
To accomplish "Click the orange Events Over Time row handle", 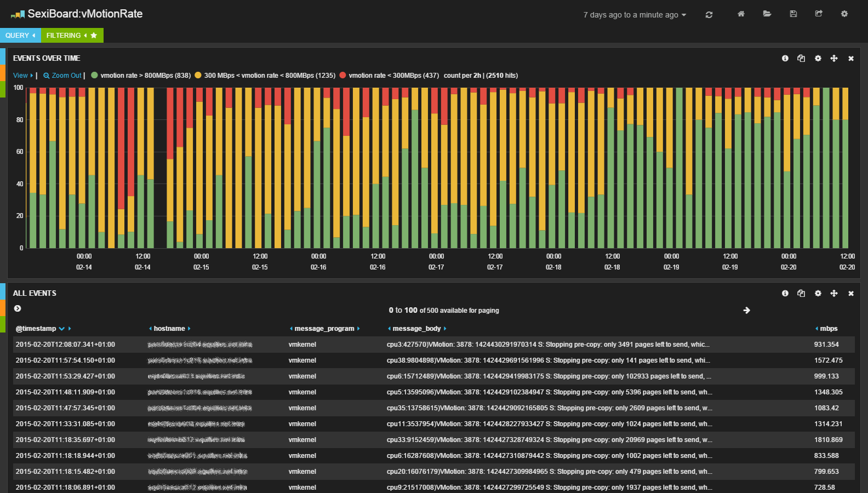I will pos(3,73).
